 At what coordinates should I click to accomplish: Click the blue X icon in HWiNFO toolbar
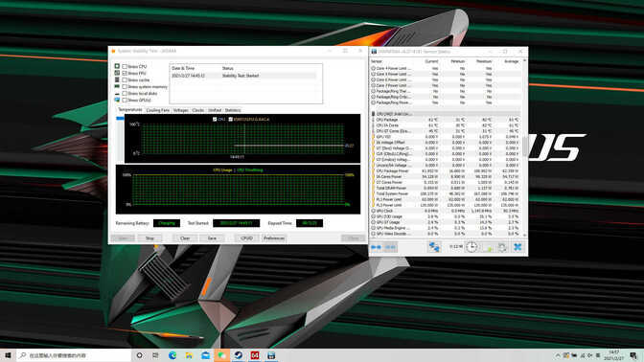517,247
